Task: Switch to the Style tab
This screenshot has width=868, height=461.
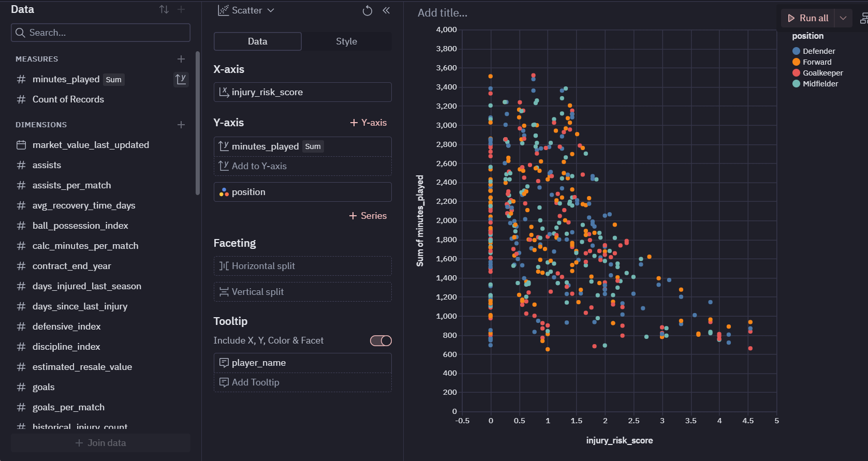Action: tap(346, 41)
